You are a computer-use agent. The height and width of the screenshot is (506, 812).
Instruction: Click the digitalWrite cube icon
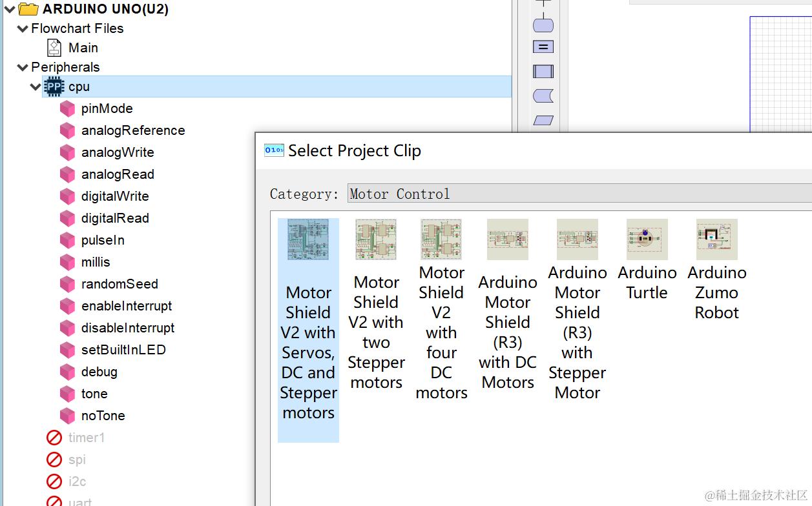point(68,197)
